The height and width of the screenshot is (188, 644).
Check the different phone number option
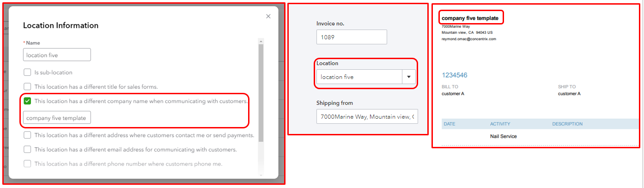27,164
